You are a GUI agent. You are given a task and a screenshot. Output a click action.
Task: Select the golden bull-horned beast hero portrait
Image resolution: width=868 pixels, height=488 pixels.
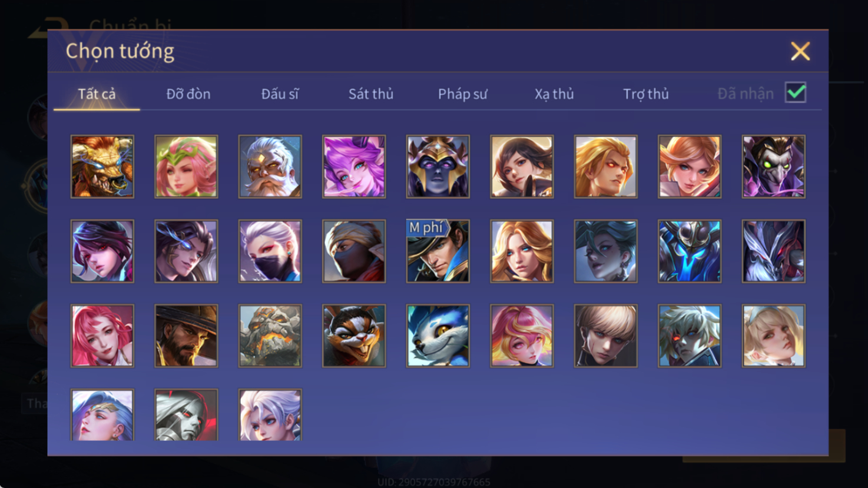click(102, 167)
